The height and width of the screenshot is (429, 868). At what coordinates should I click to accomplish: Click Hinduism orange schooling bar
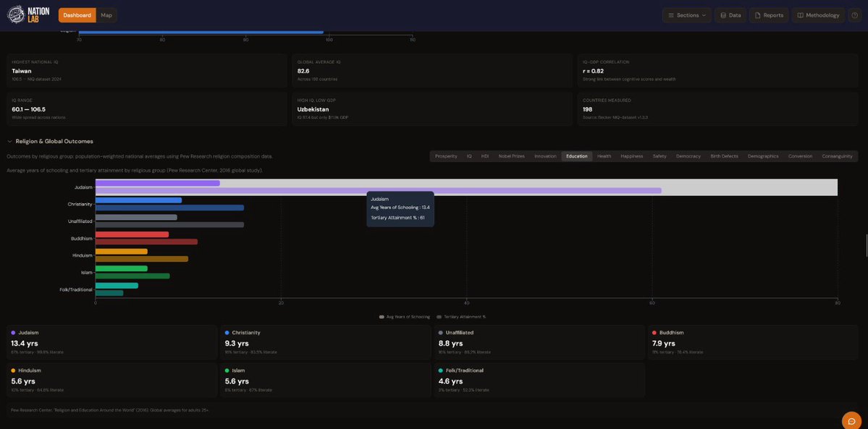pos(121,251)
